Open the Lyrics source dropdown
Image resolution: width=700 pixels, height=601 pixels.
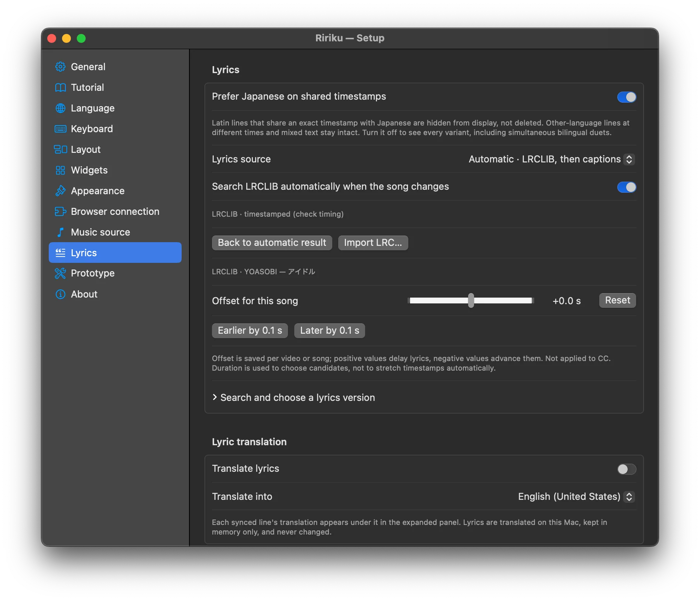click(552, 159)
